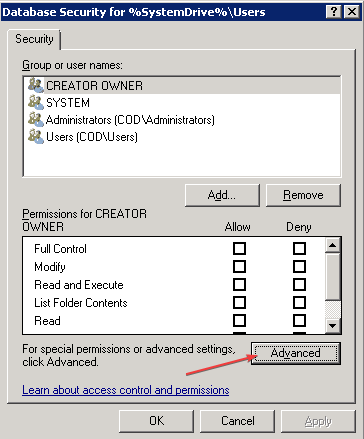Click the Add... button

[222, 195]
